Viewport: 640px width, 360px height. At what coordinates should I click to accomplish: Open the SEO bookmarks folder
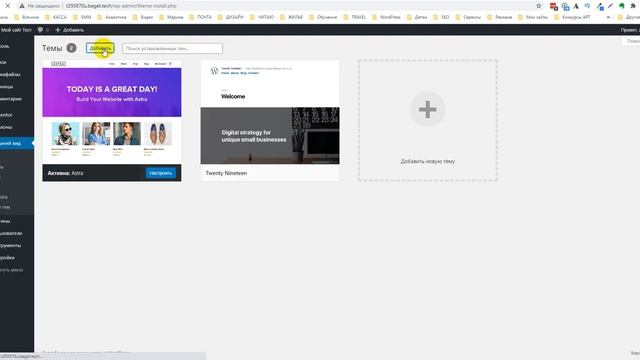(x=441, y=17)
